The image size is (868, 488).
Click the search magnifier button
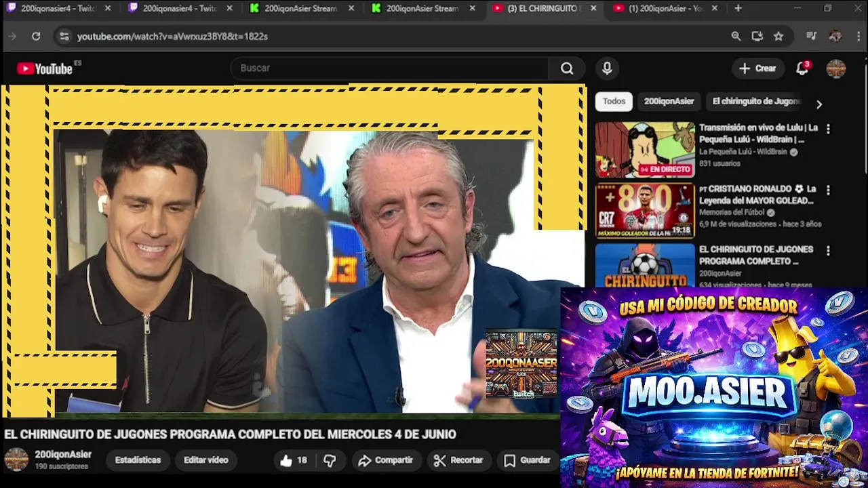point(567,68)
